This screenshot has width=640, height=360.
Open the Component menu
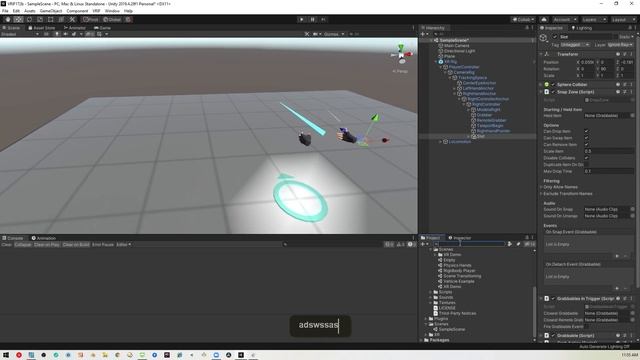click(x=77, y=11)
